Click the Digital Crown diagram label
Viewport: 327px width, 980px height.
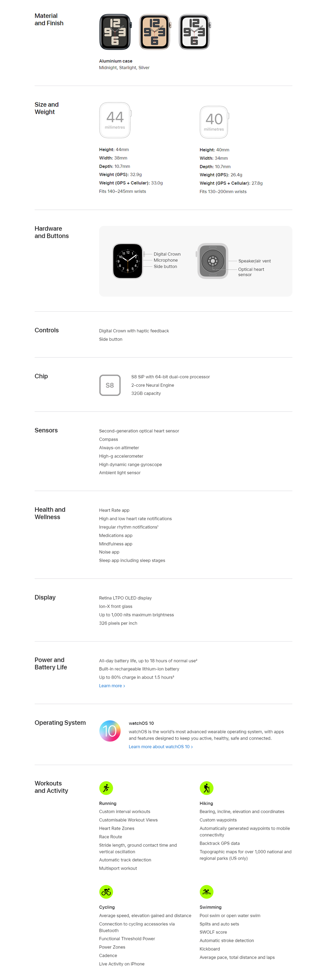(x=167, y=254)
